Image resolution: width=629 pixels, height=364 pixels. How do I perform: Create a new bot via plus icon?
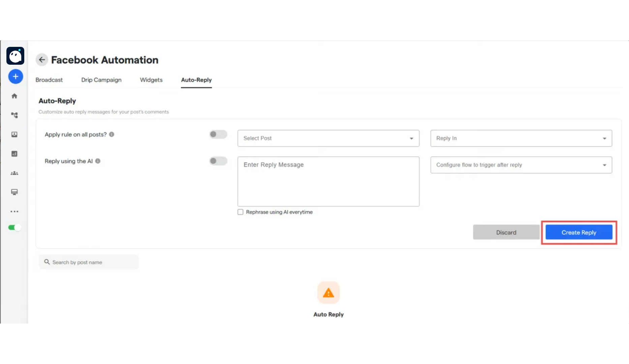click(x=15, y=76)
